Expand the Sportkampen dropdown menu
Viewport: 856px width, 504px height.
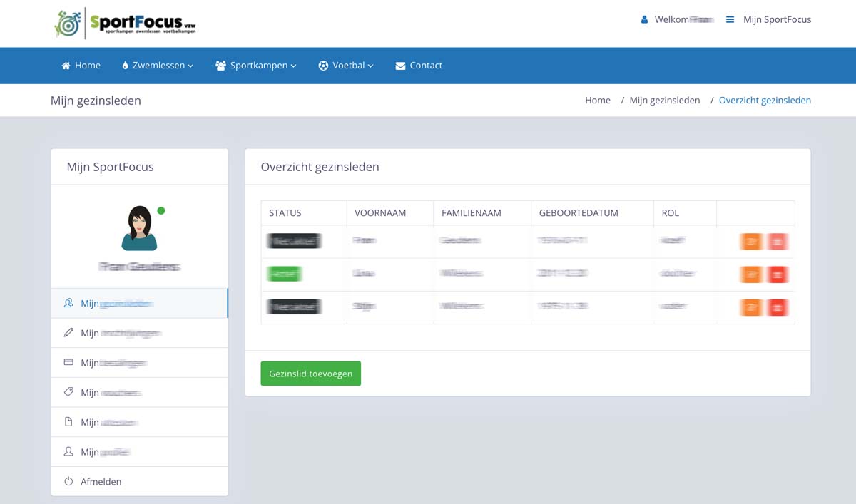click(256, 66)
